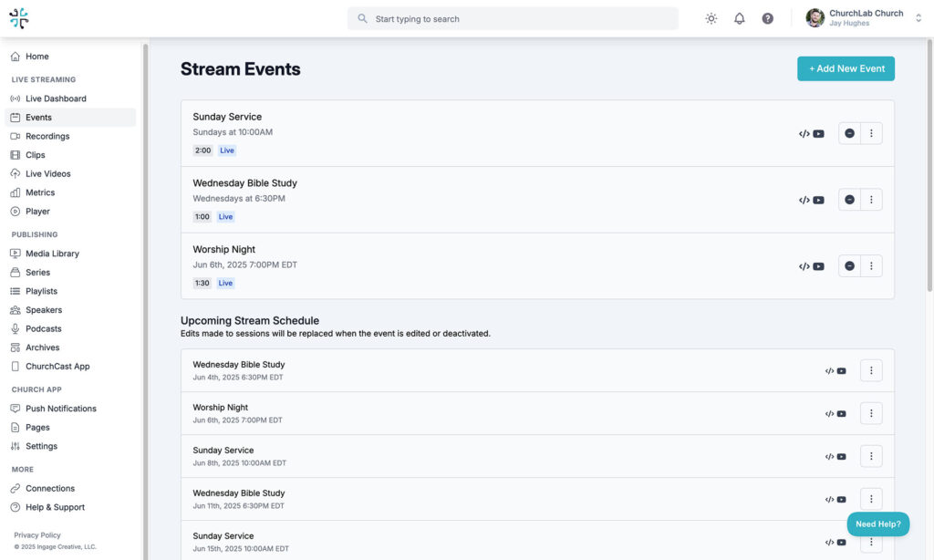Click the embed icon for Jun 4th Bible Study
The image size is (934, 560).
tap(829, 371)
